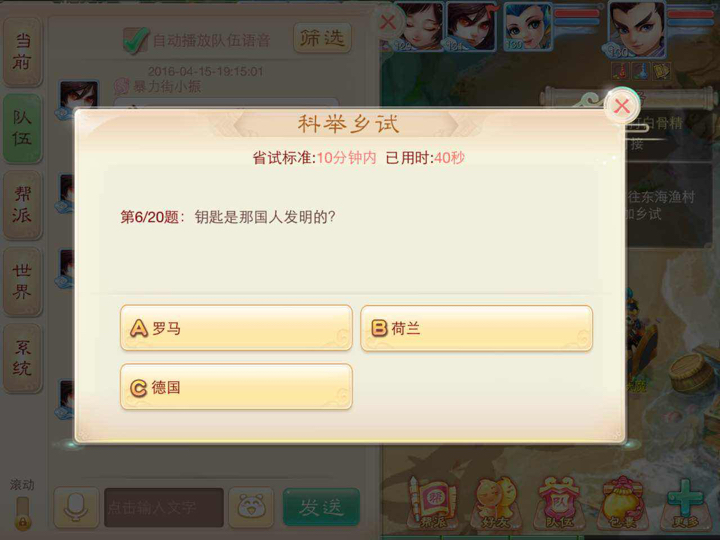The image size is (720, 540).
Task: Open the 包裹 inventory bag icon
Action: point(623,504)
